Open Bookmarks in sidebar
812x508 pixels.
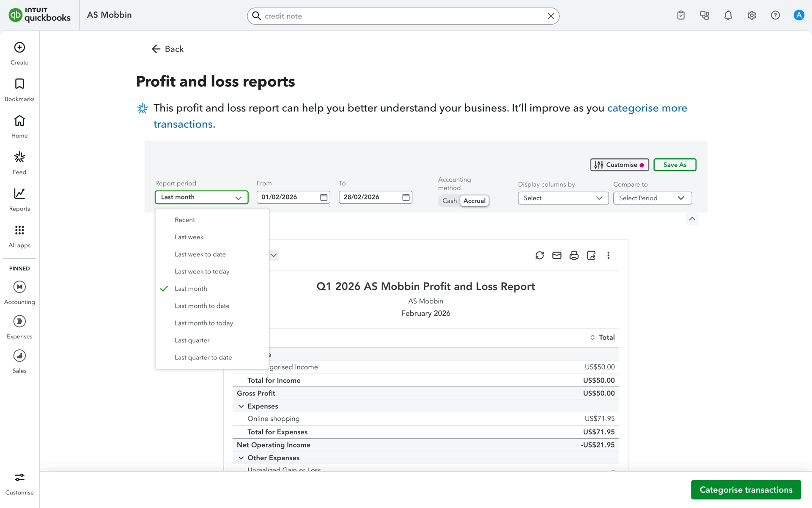point(19,90)
